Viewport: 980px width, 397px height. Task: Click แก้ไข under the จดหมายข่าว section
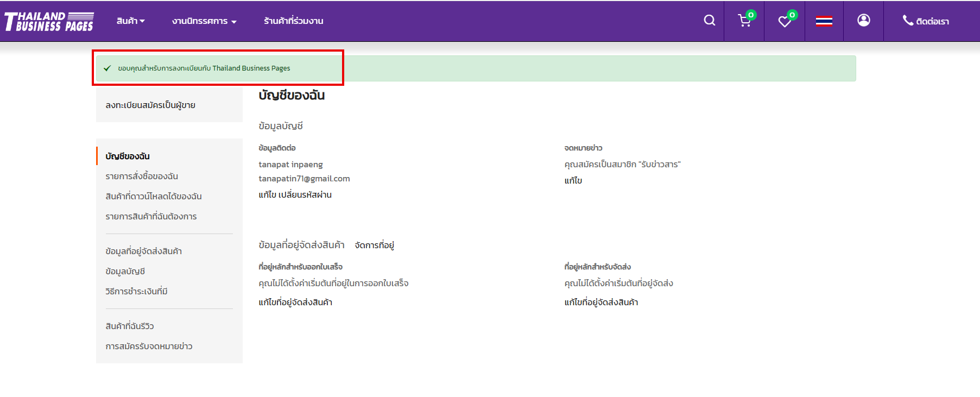573,181
